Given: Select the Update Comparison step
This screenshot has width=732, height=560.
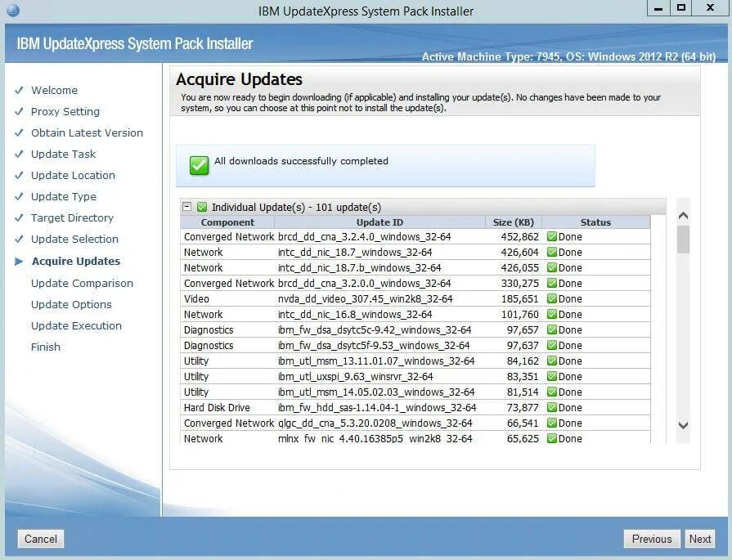Looking at the screenshot, I should point(82,283).
